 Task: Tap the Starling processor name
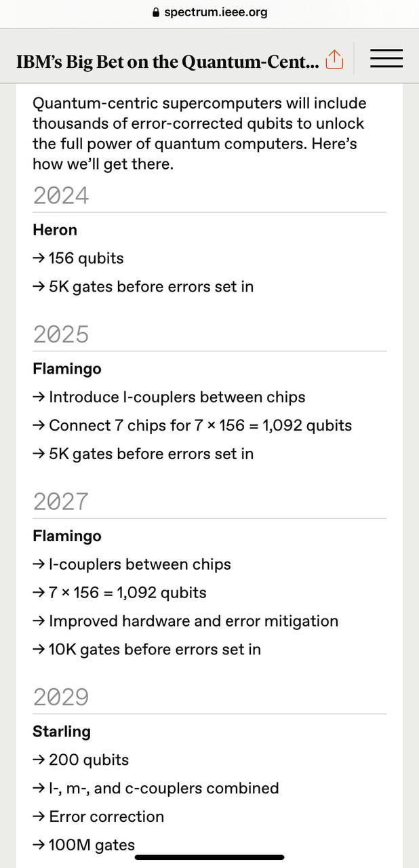(x=62, y=732)
